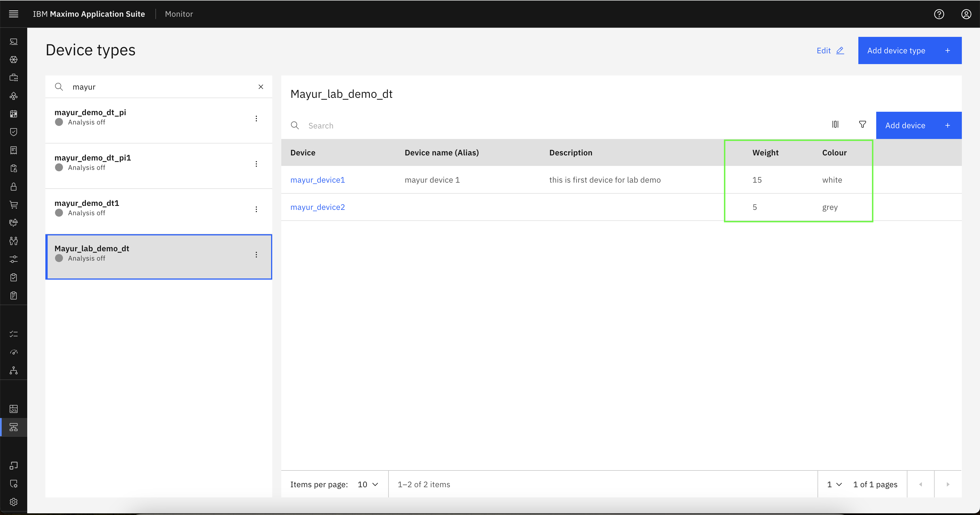Click the Description column header
The image size is (980, 515).
571,153
